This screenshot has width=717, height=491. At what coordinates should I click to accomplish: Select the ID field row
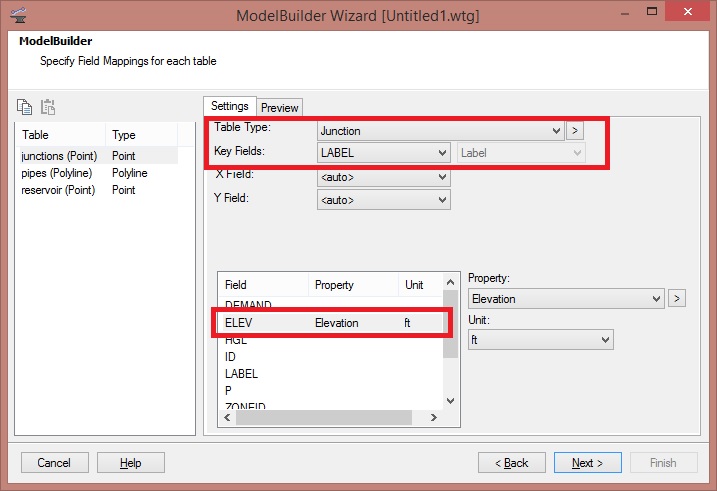331,357
